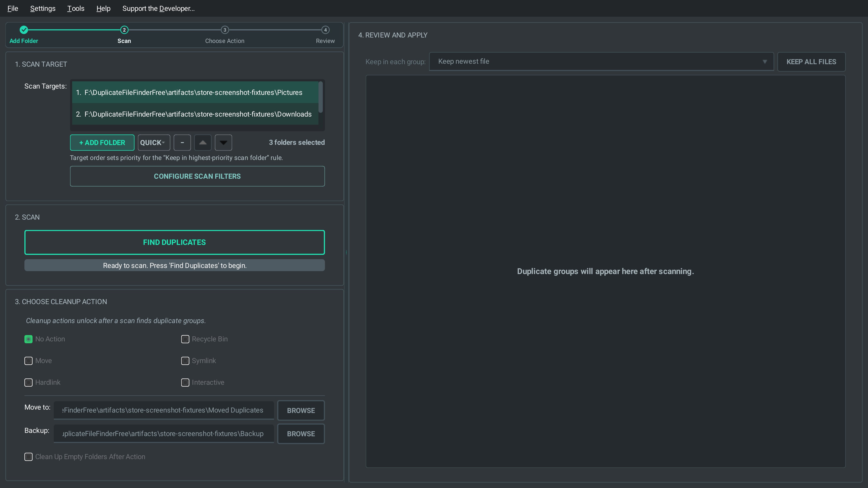
Task: Click CONFIGURE SCAN FILTERS button
Action: tap(198, 176)
